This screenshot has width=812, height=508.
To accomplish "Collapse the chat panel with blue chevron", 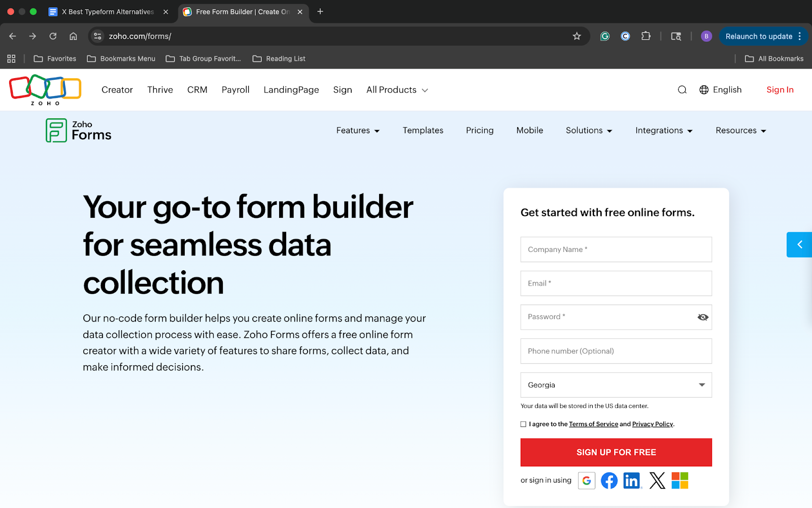I will [x=799, y=244].
